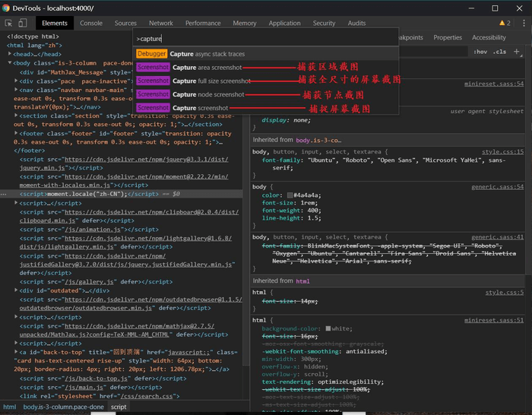Select Capture full size screenshot command
The image size is (532, 415).
pos(266,81)
